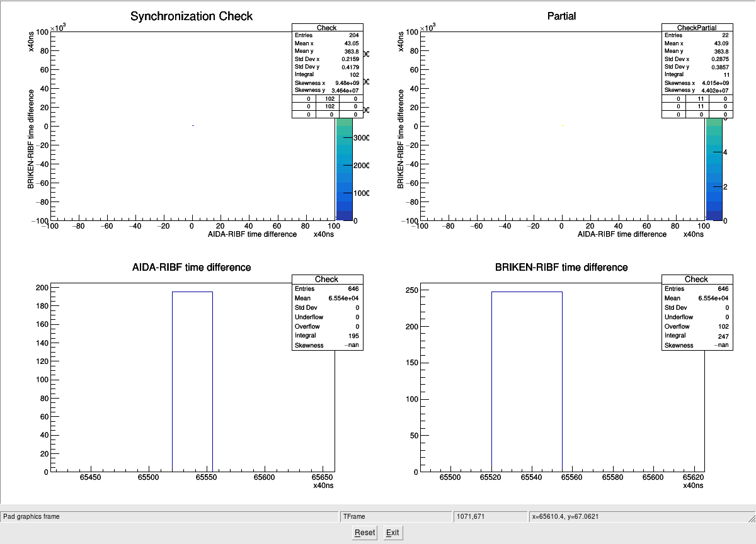
Task: Click "200" y-axis label in AIDA-RIBF histogram
Action: tap(42, 288)
